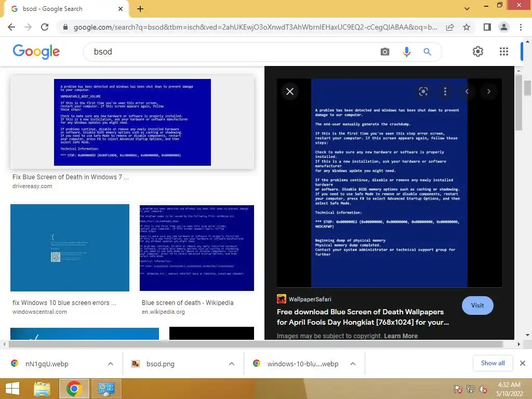The width and height of the screenshot is (532, 399).
Task: Click the network tray icon
Action: click(471, 389)
